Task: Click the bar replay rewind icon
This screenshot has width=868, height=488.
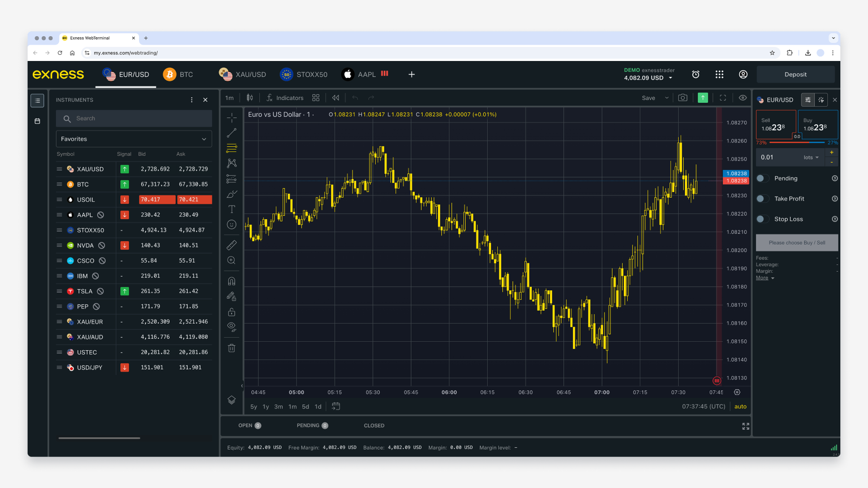Action: click(x=336, y=98)
